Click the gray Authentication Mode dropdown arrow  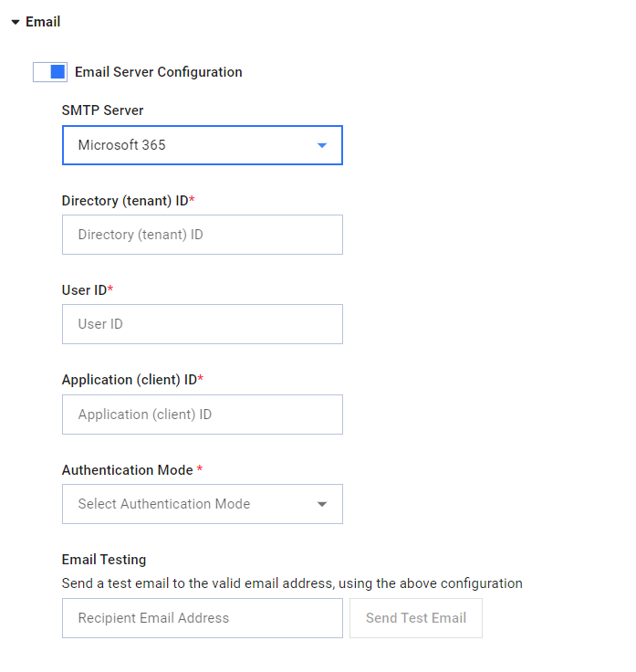(x=321, y=504)
